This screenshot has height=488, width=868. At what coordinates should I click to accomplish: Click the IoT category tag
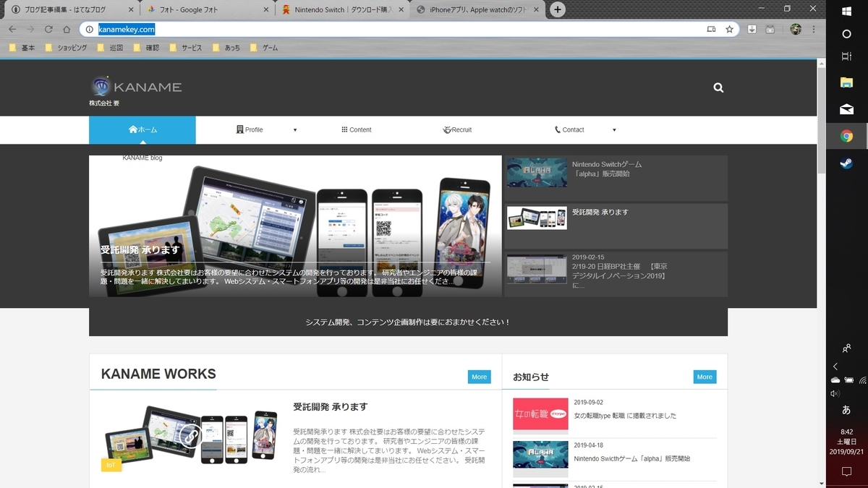111,465
